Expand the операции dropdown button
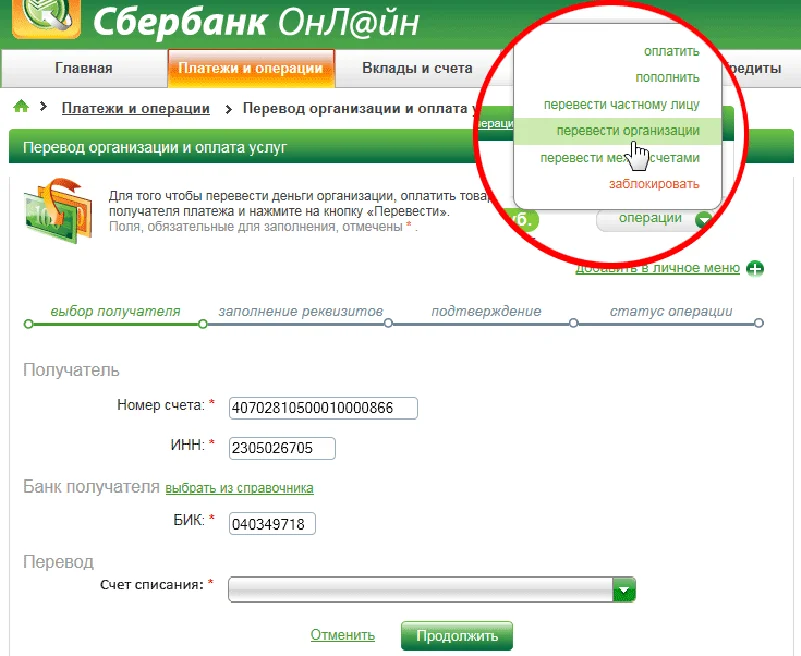801x656 pixels. (x=655, y=219)
